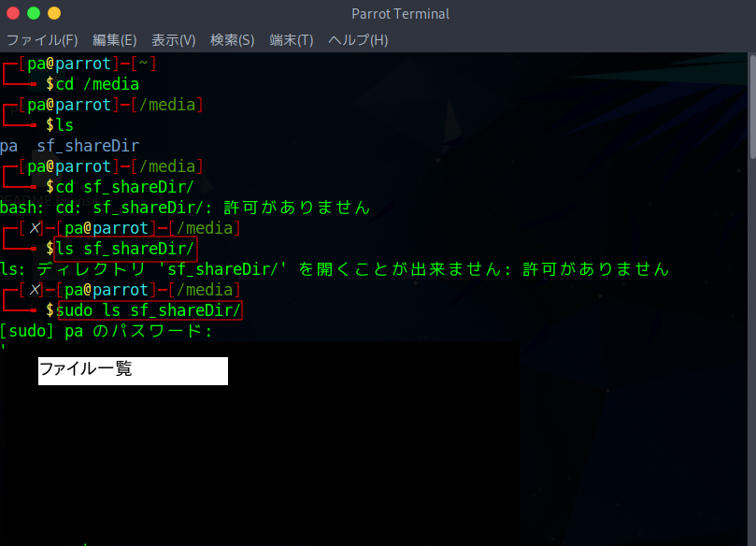Open the ヘルプ(H) menu
Viewport: 756px width, 546px height.
(358, 40)
